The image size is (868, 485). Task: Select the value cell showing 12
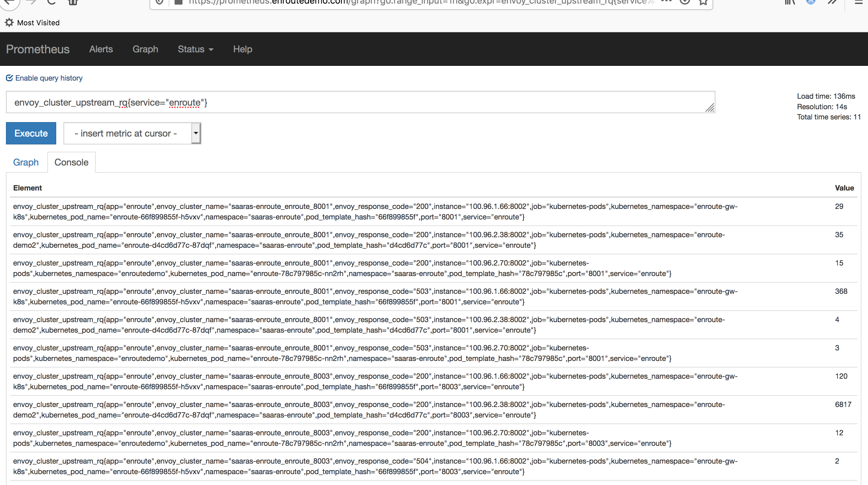click(839, 433)
